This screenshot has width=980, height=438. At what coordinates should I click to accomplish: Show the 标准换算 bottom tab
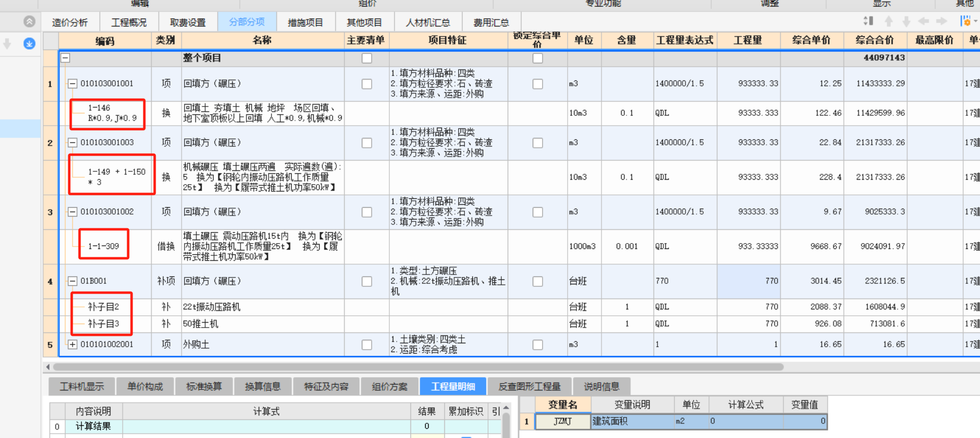204,386
